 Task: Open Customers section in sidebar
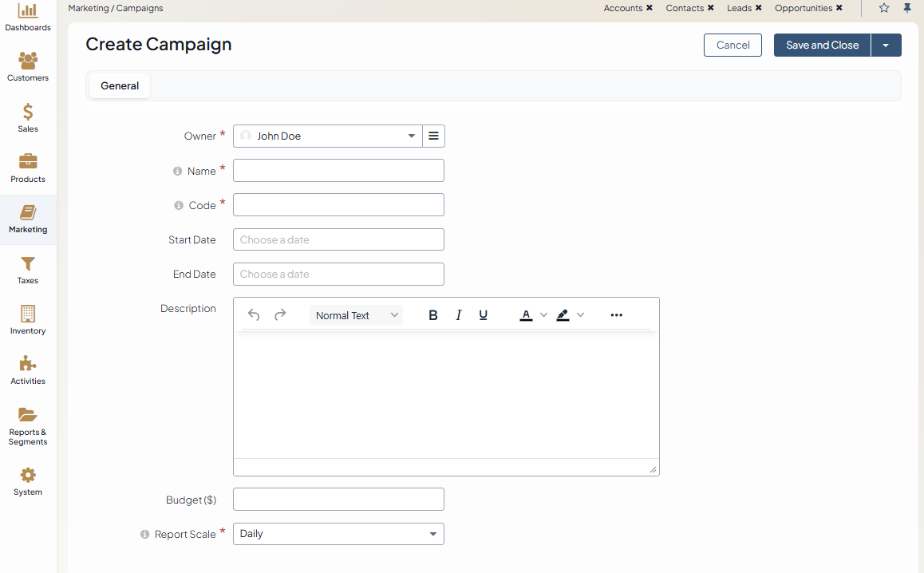click(x=28, y=67)
